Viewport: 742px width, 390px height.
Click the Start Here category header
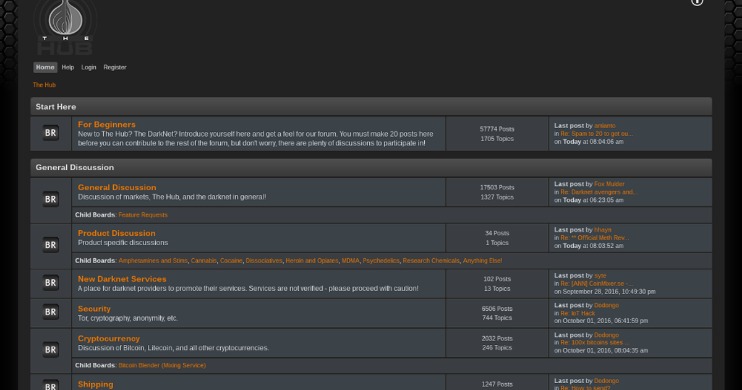pyautogui.click(x=371, y=106)
